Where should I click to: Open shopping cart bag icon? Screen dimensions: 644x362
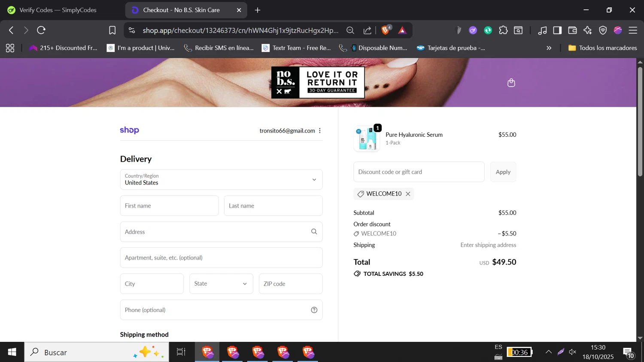[511, 83]
